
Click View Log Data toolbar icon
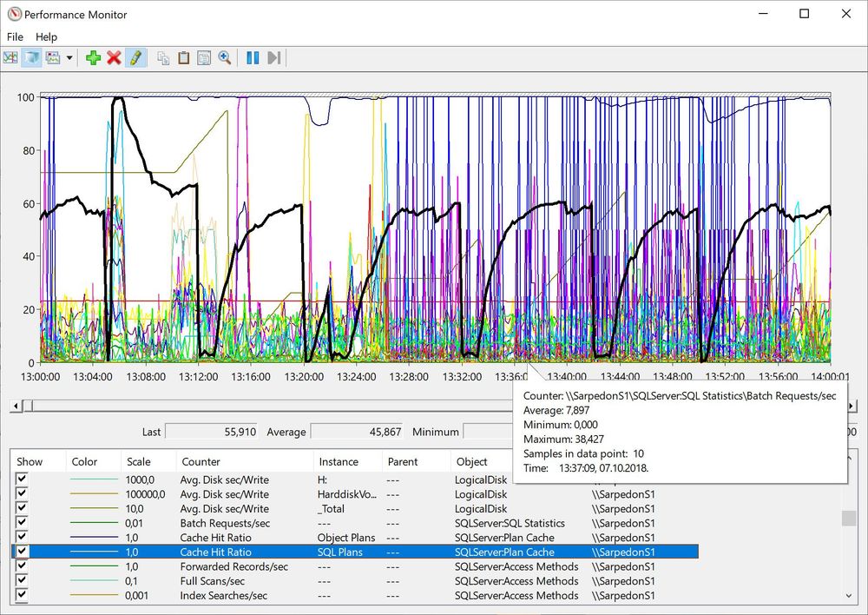tap(31, 57)
